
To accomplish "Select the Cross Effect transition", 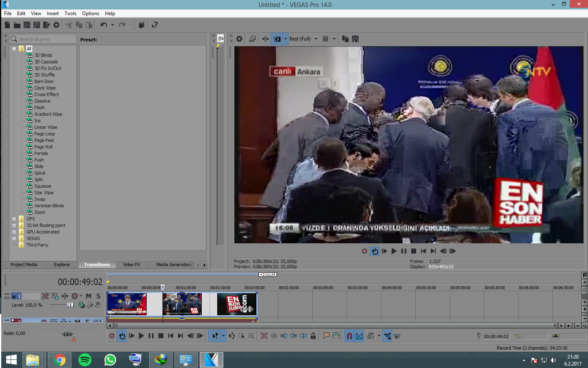I will pyautogui.click(x=47, y=94).
